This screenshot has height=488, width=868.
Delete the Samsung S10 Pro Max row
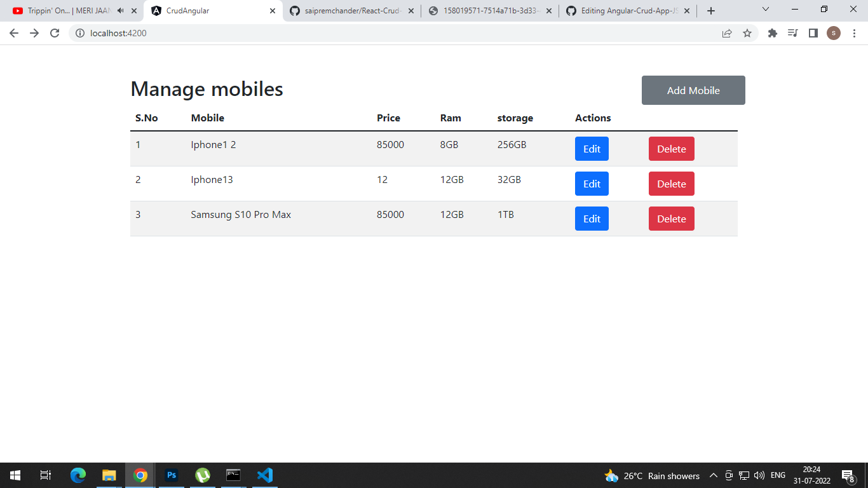tap(672, 219)
